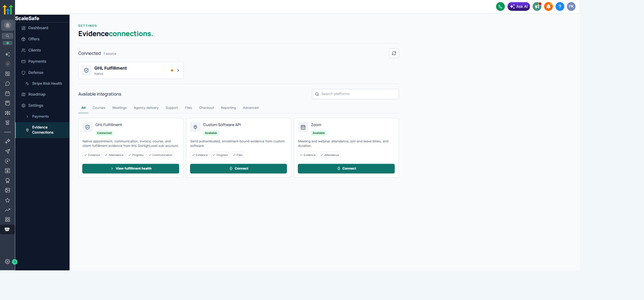Open the PK profile avatar
This screenshot has height=300, width=644.
571,7
